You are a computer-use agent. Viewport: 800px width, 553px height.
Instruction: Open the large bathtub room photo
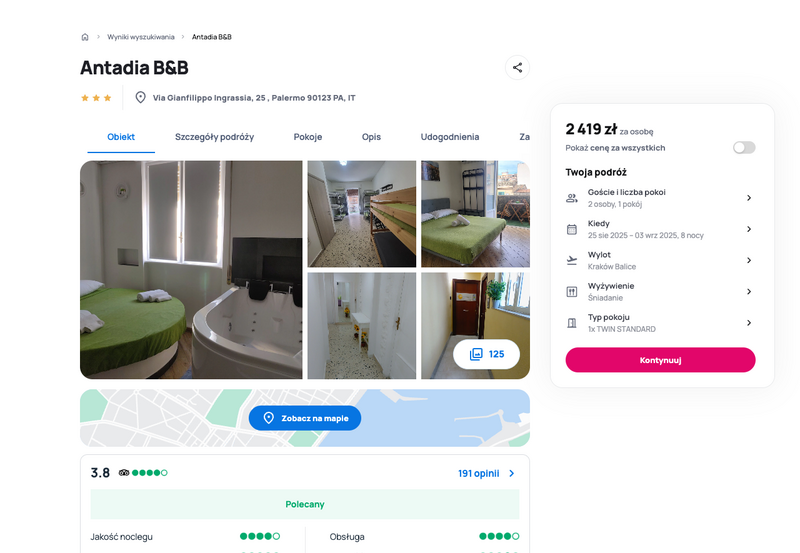[x=191, y=270]
